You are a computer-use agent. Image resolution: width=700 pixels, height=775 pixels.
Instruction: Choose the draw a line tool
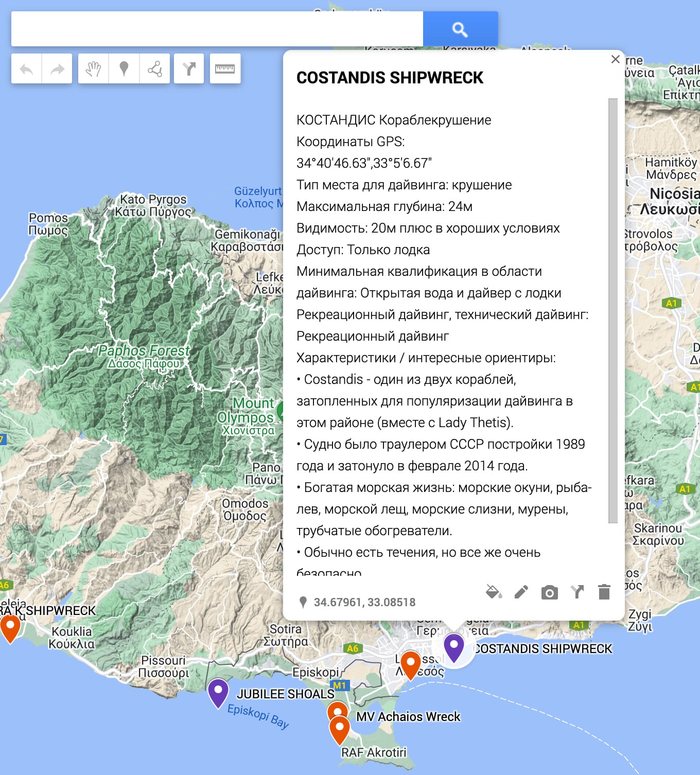[x=155, y=69]
